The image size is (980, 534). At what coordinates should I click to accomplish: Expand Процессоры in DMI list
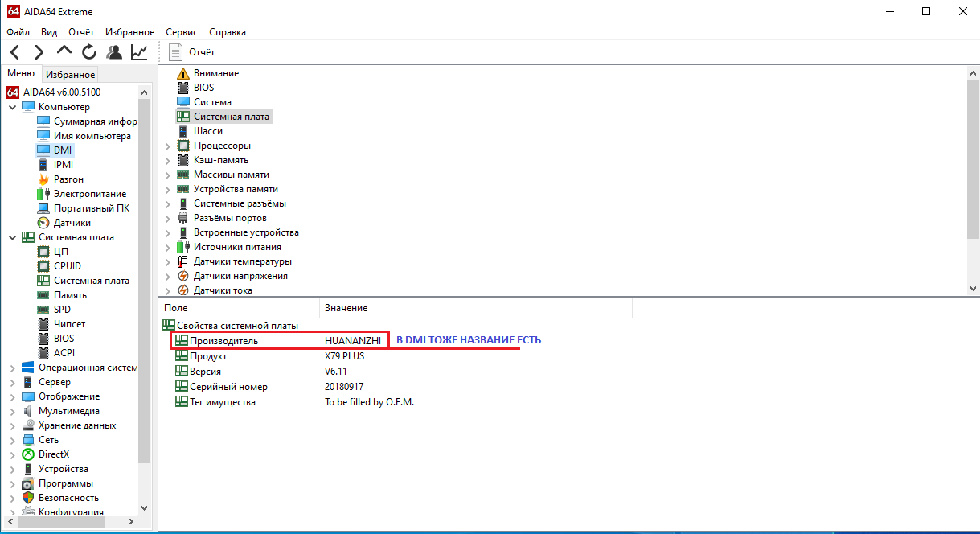[167, 146]
